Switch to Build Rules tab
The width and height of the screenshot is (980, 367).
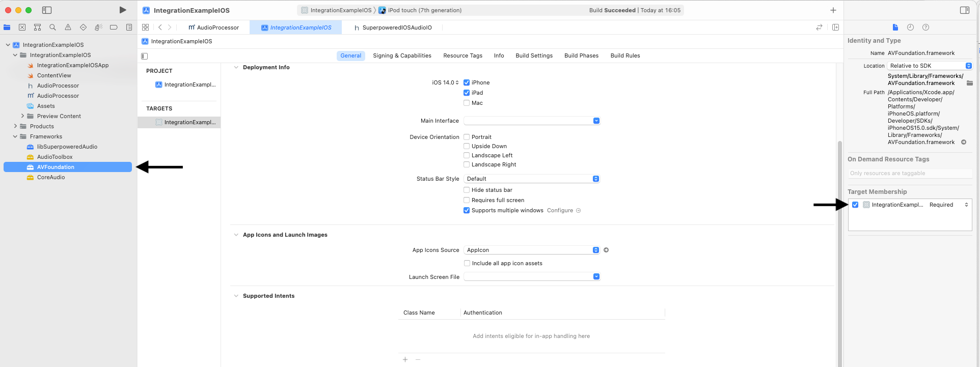625,55
